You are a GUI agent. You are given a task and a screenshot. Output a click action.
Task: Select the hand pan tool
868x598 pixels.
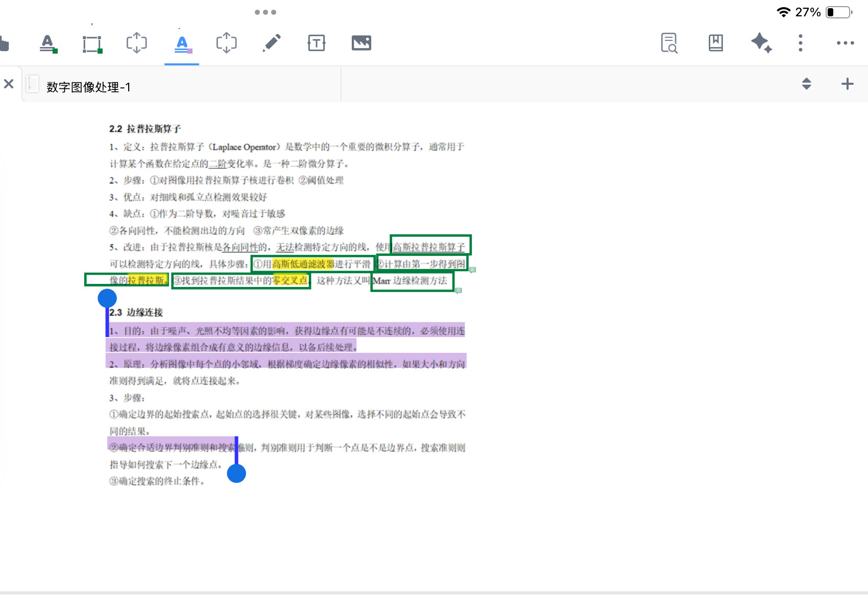tap(4, 43)
